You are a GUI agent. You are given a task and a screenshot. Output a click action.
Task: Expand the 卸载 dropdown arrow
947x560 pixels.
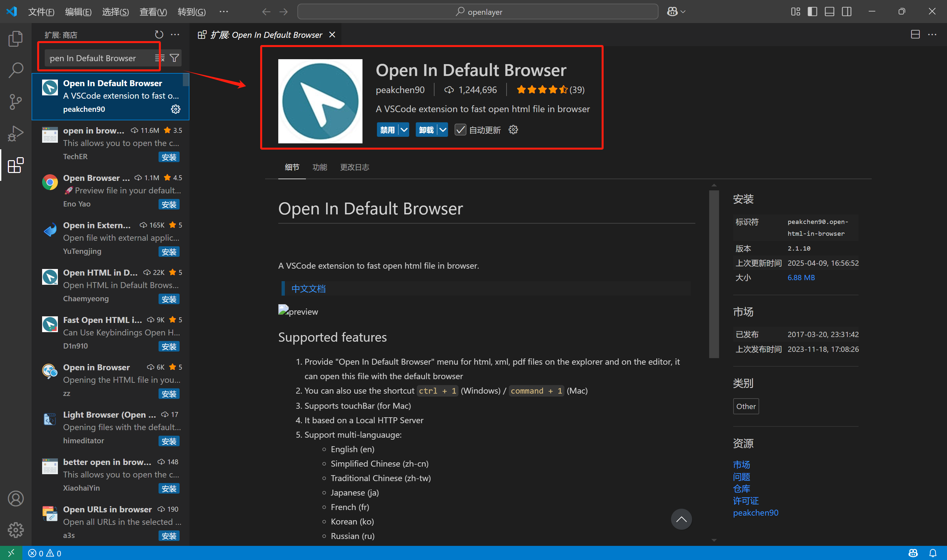(443, 130)
